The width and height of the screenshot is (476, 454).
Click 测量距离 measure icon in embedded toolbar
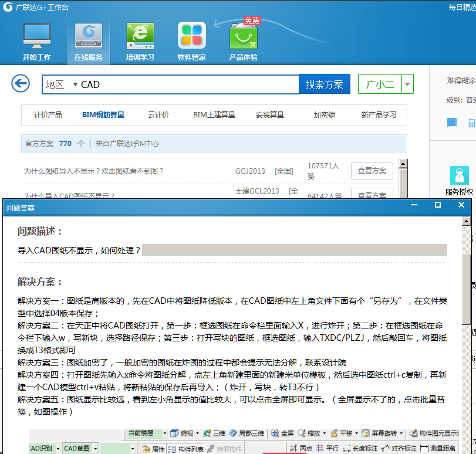[x=424, y=448]
